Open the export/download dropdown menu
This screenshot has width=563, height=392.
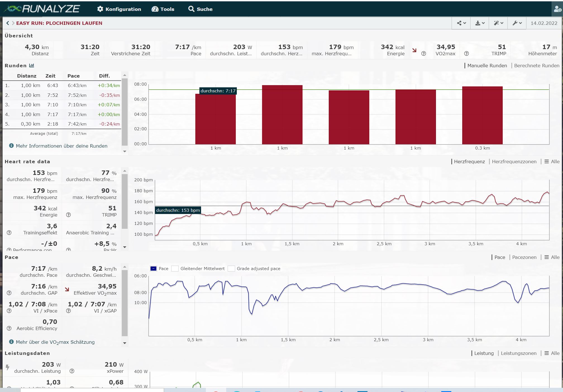coord(479,23)
